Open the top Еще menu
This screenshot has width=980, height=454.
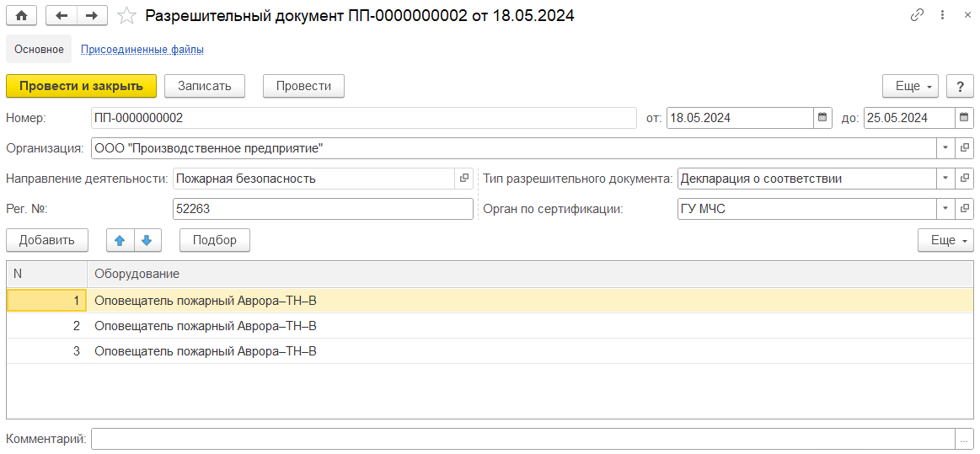pos(910,86)
